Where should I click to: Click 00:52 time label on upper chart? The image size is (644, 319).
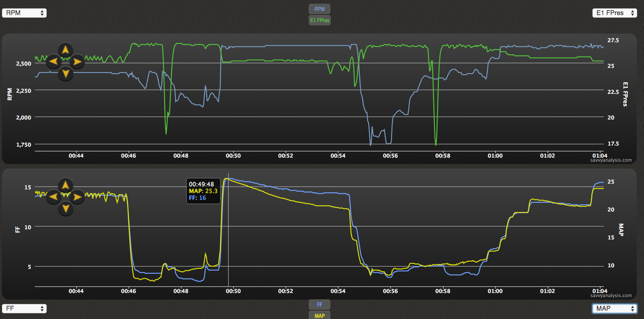[x=285, y=156]
